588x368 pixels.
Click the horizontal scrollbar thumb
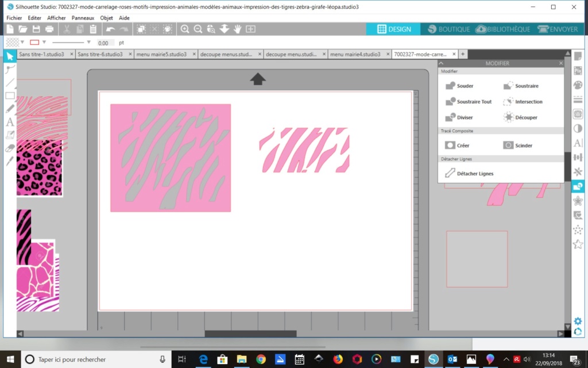click(x=250, y=333)
